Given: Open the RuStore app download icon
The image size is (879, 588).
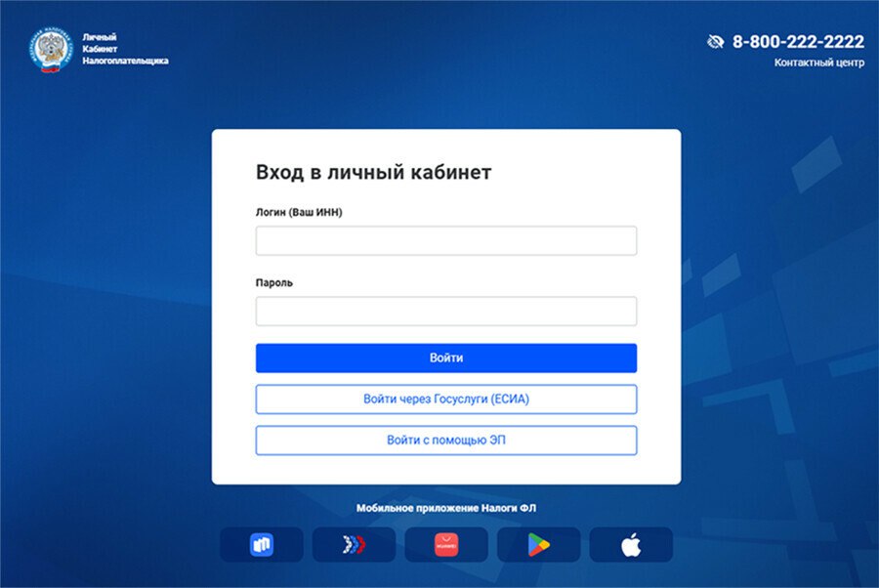Looking at the screenshot, I should pos(261,545).
